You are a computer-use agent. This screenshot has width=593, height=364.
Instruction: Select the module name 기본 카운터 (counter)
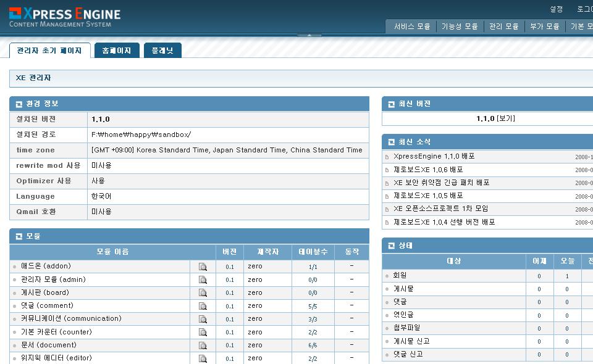coord(56,333)
